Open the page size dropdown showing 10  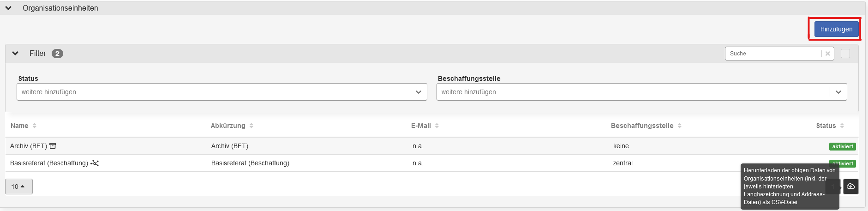pos(18,187)
